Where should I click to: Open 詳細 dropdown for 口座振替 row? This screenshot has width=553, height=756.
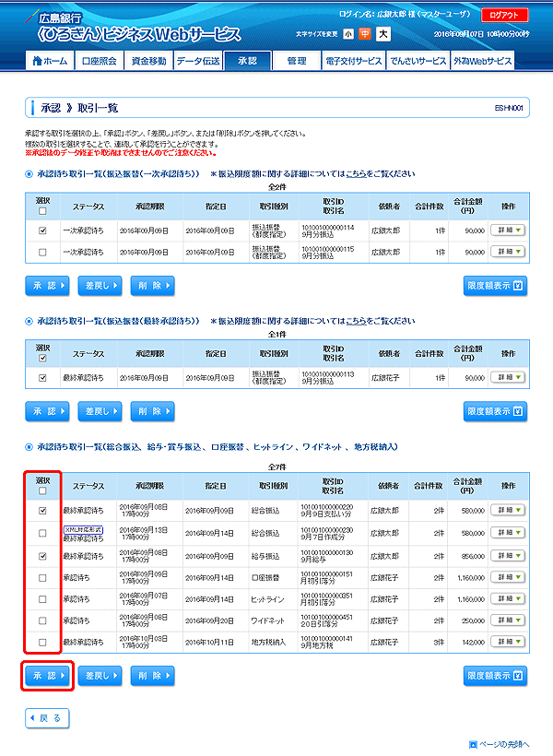coord(508,577)
